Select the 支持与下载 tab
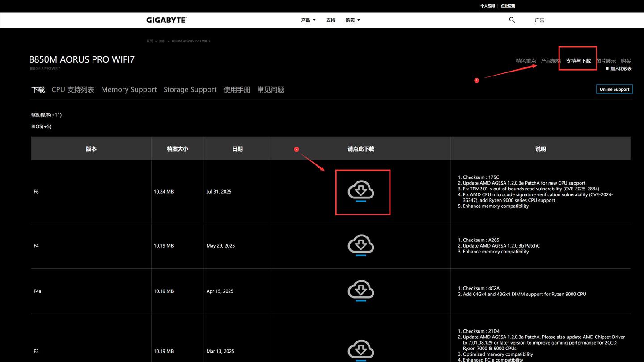This screenshot has height=362, width=644. pos(578,61)
